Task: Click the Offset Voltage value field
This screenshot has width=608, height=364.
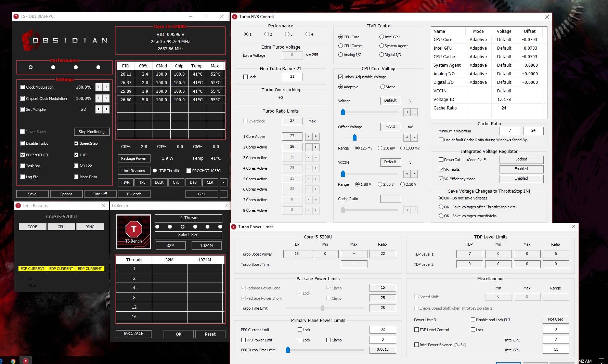Action: [x=391, y=127]
